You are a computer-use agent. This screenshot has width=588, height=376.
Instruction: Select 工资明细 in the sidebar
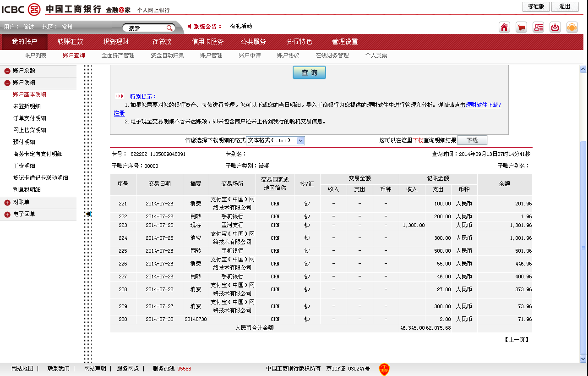point(24,166)
